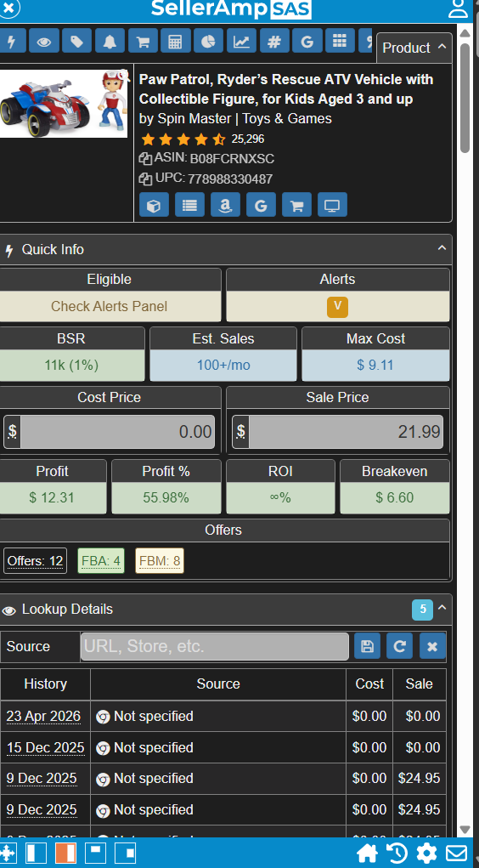Click the Max Cost value $ 9.11

coord(375,366)
